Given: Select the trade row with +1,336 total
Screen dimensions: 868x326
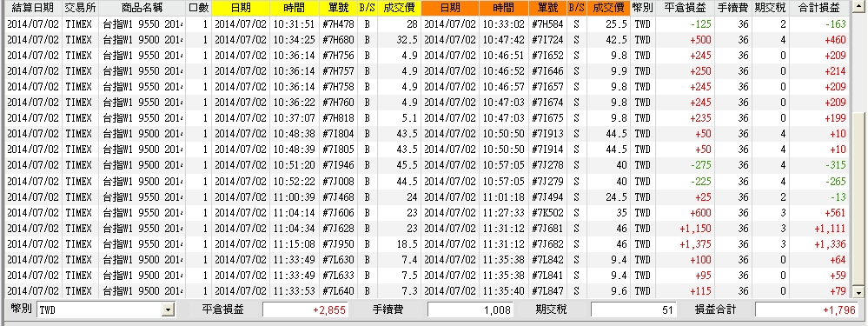Looking at the screenshot, I should click(x=427, y=244).
